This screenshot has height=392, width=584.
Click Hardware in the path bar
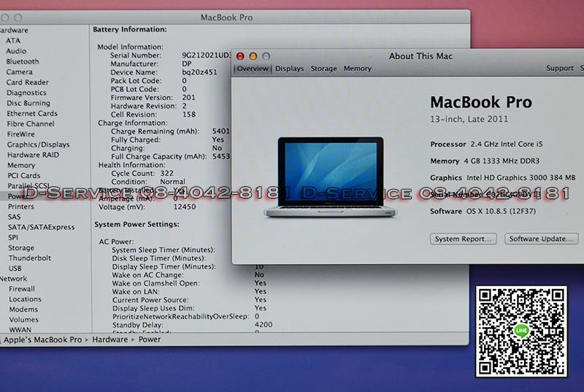point(110,339)
